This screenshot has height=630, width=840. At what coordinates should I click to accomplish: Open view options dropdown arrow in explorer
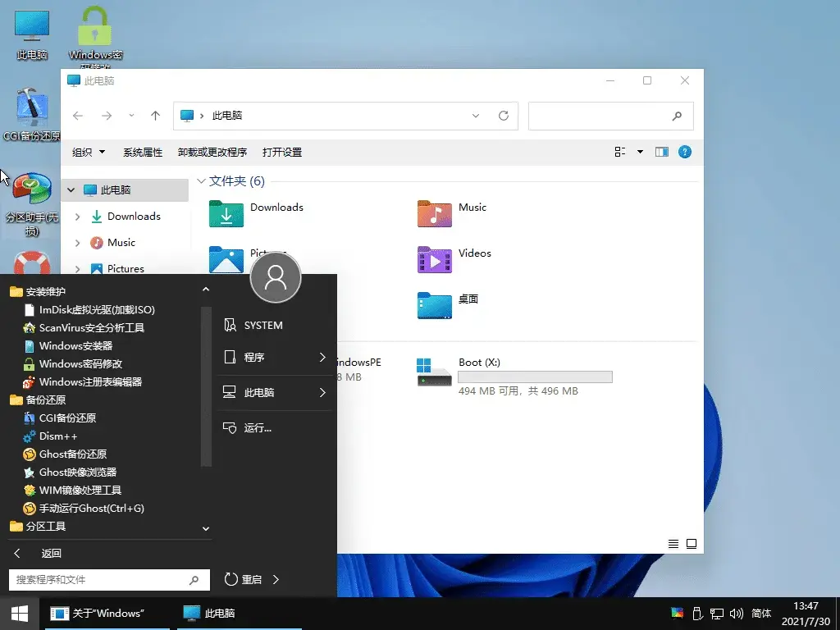(640, 152)
